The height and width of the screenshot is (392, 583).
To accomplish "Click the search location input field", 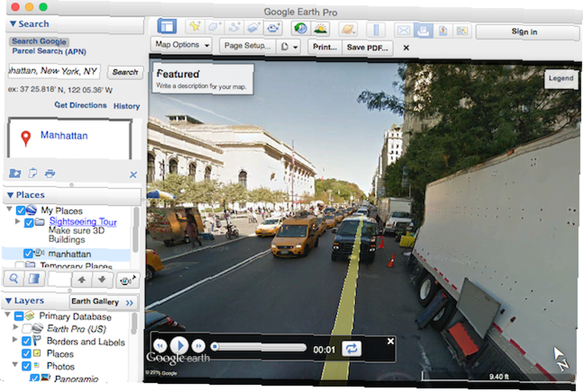I will [54, 70].
